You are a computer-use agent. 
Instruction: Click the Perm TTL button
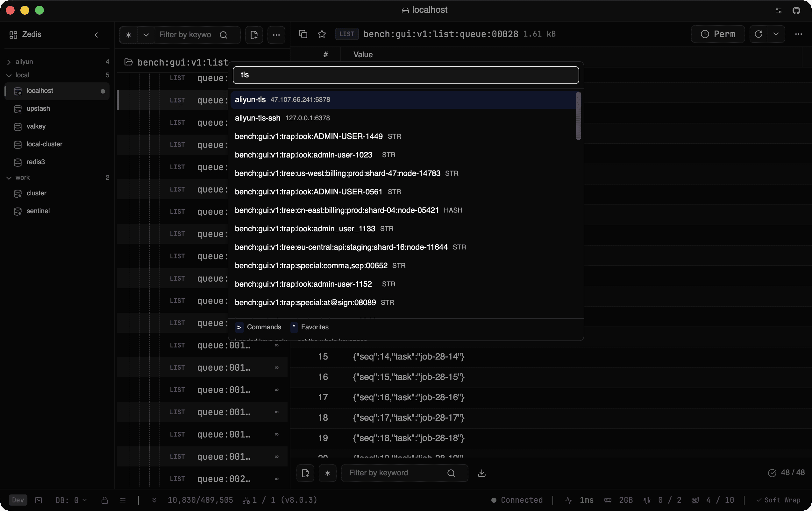point(718,34)
